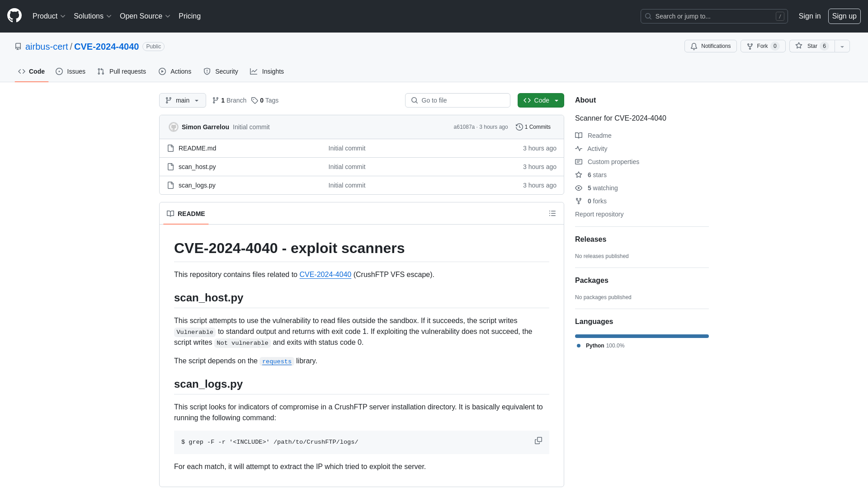Open the airbus-cert owner link
This screenshot has width=868, height=488.
point(47,47)
